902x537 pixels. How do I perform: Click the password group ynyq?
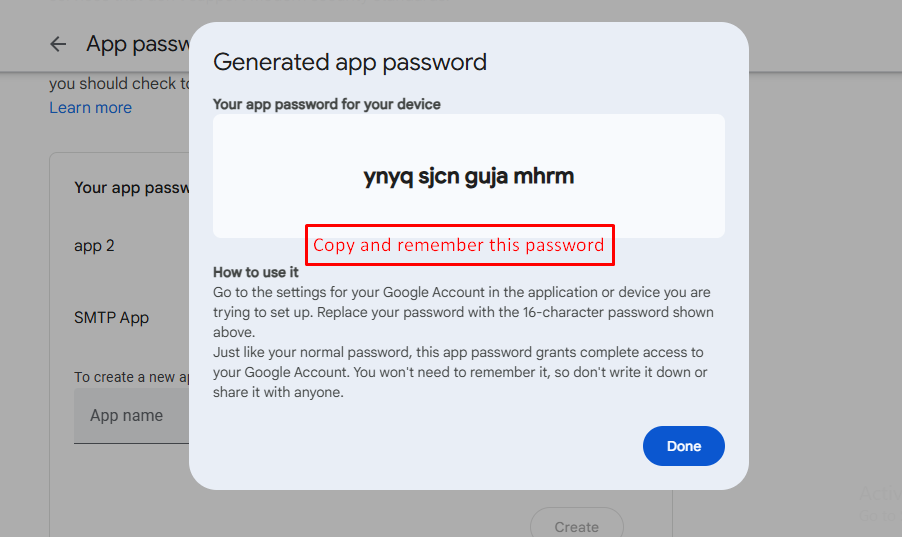(385, 177)
